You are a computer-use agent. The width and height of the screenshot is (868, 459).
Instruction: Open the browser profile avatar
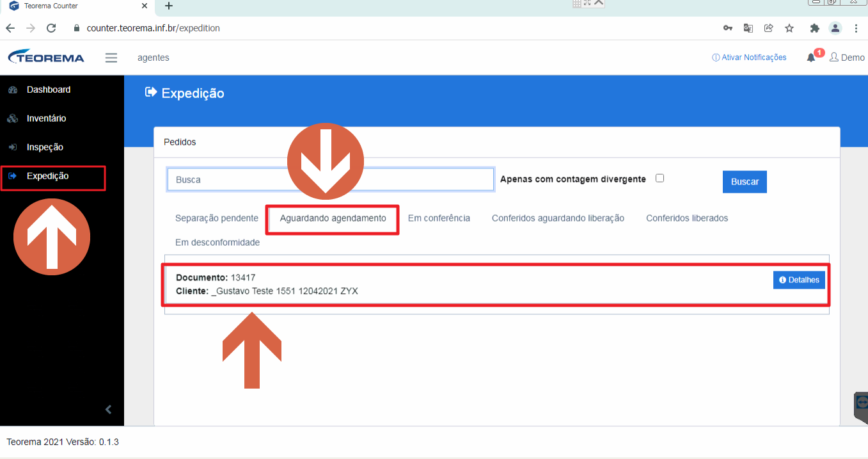coord(835,28)
